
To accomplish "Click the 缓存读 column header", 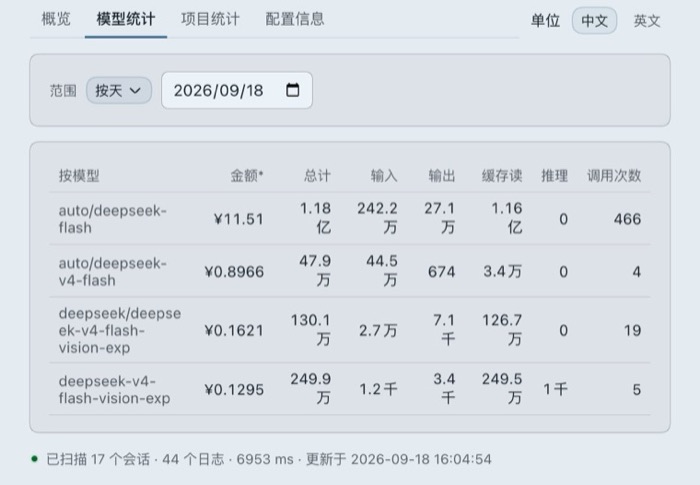I will pos(502,176).
